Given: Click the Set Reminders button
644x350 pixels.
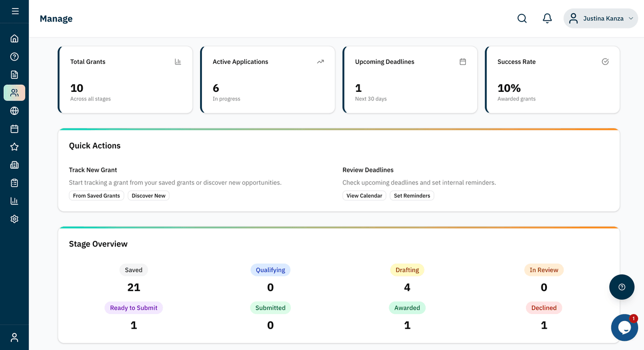Looking at the screenshot, I should point(412,195).
